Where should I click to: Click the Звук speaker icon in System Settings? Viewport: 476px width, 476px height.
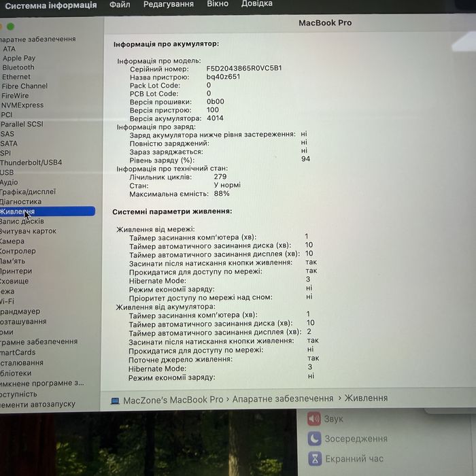click(x=314, y=419)
